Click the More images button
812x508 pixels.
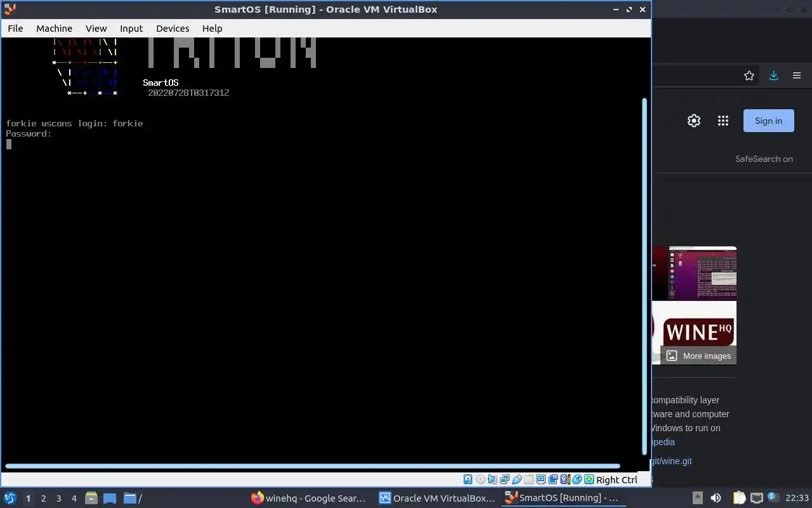coord(698,356)
